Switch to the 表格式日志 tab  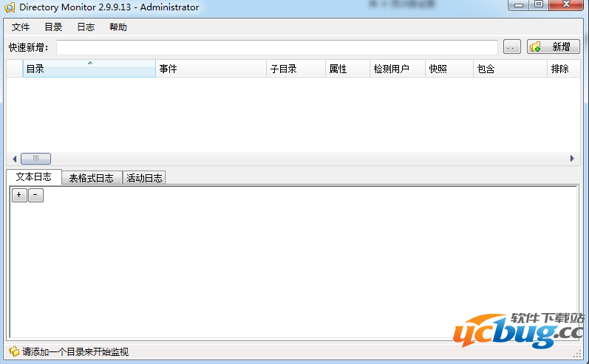92,178
